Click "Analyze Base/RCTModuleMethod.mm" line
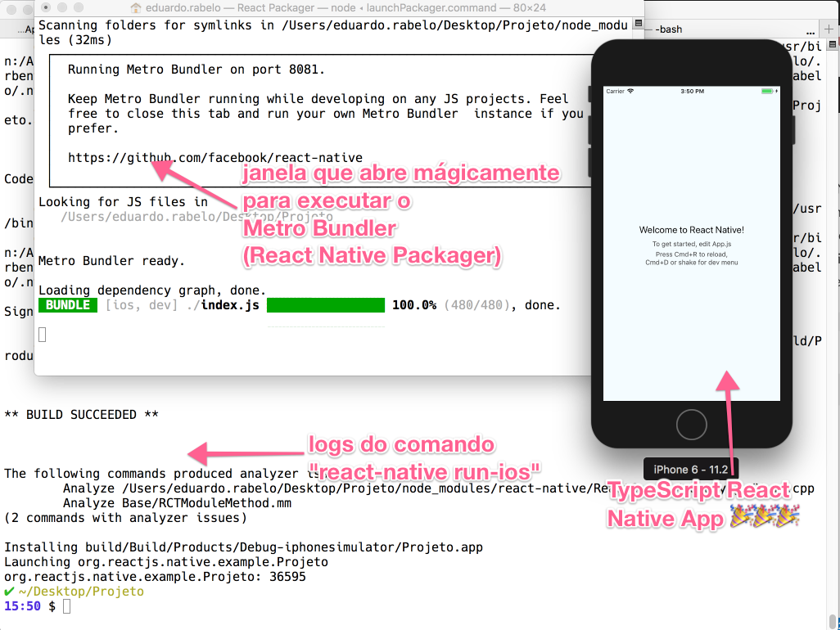This screenshot has height=630, width=840. 178,503
